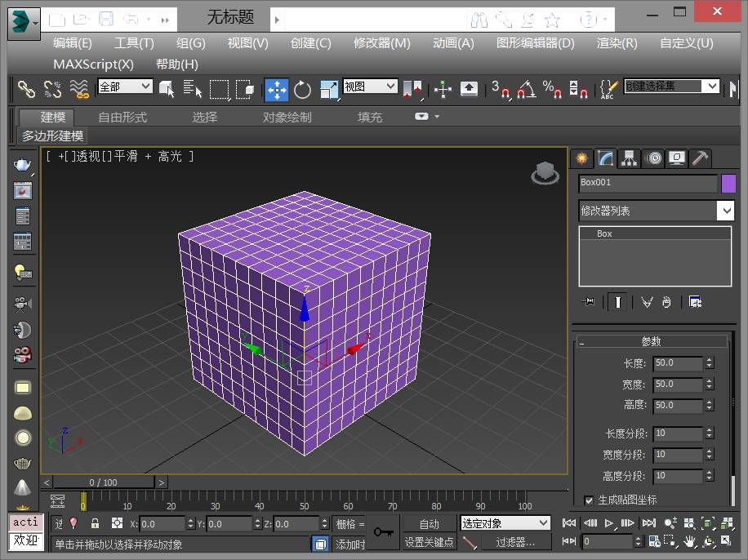Toggle Show End Result button
Screen dimensions: 748x560
tap(618, 302)
